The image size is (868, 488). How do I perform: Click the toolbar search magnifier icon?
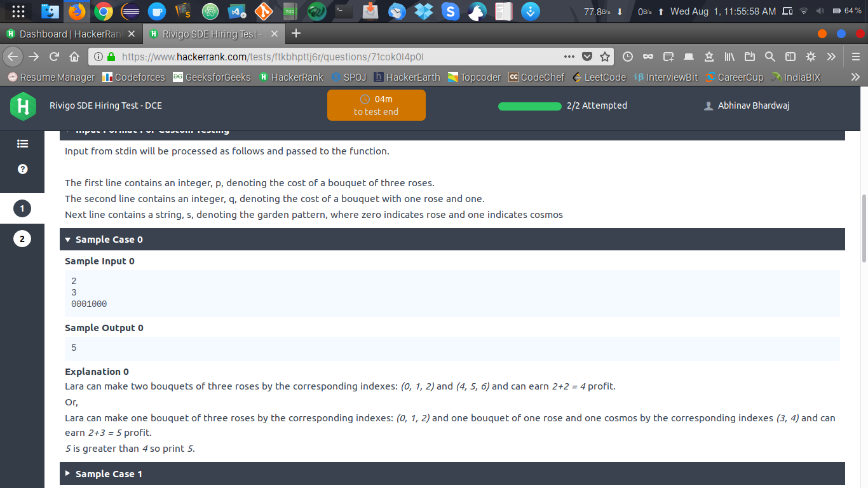(770, 57)
